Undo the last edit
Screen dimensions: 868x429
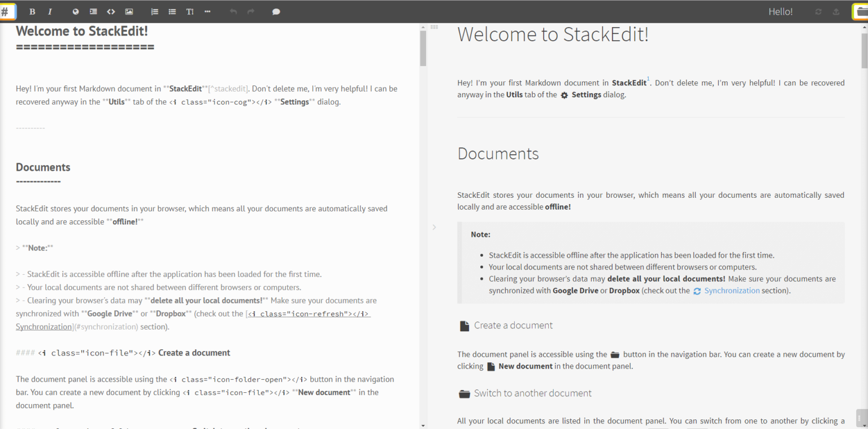(x=233, y=11)
